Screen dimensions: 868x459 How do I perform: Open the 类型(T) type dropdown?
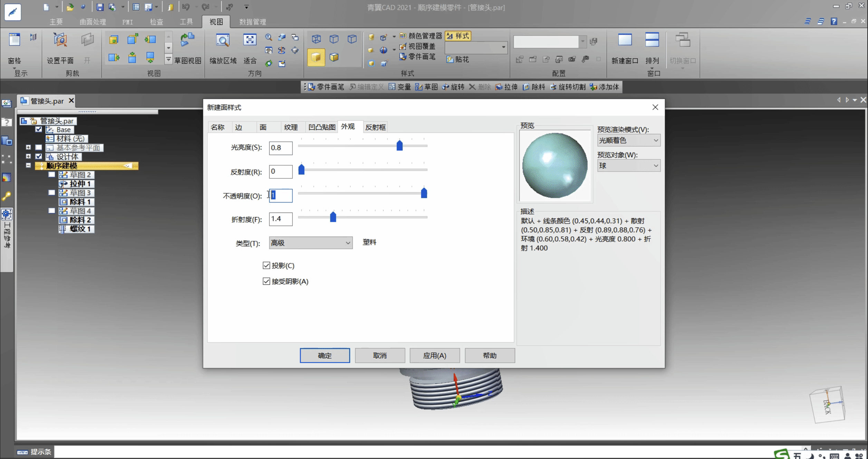311,243
